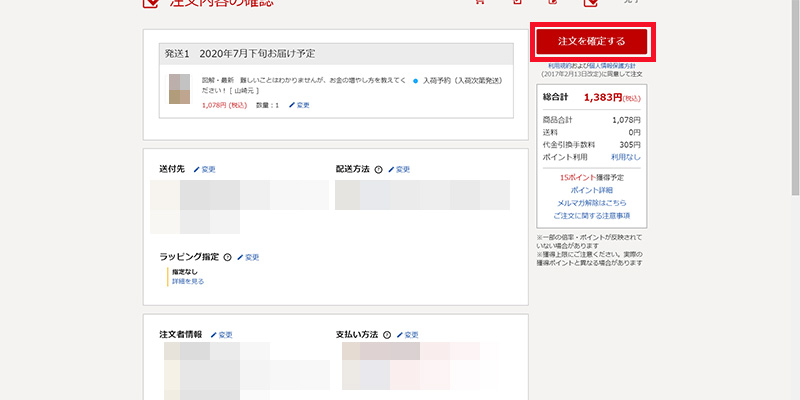Screen dimensions: 800x400
Task: Click the 代金引換手数料 value 305円
Action: pos(630,145)
